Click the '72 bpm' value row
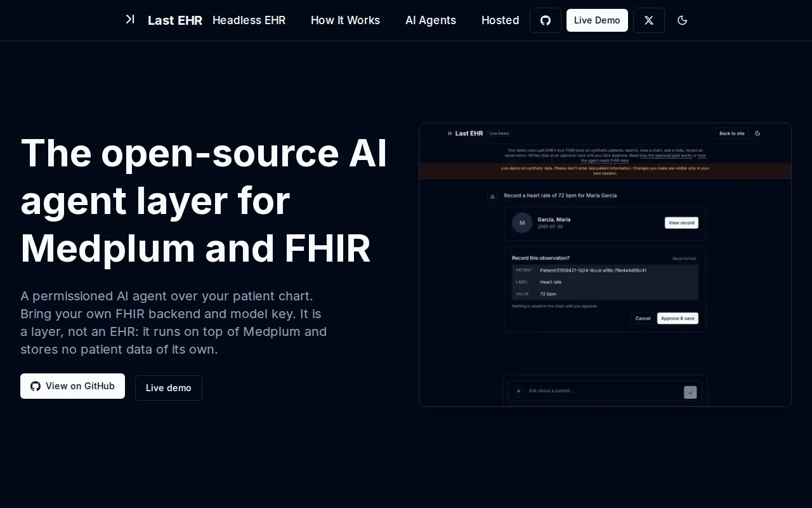Screen dimensions: 812x508 pyautogui.click(x=605, y=294)
